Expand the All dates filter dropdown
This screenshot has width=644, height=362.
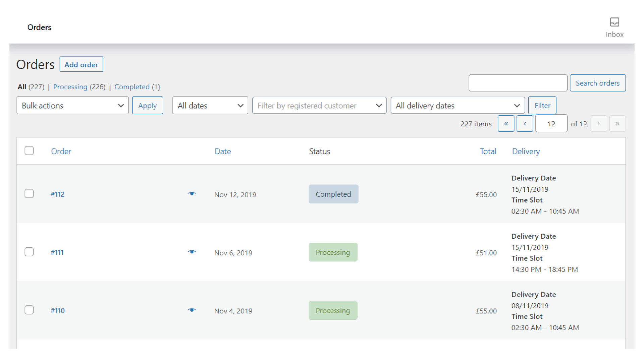click(x=210, y=105)
